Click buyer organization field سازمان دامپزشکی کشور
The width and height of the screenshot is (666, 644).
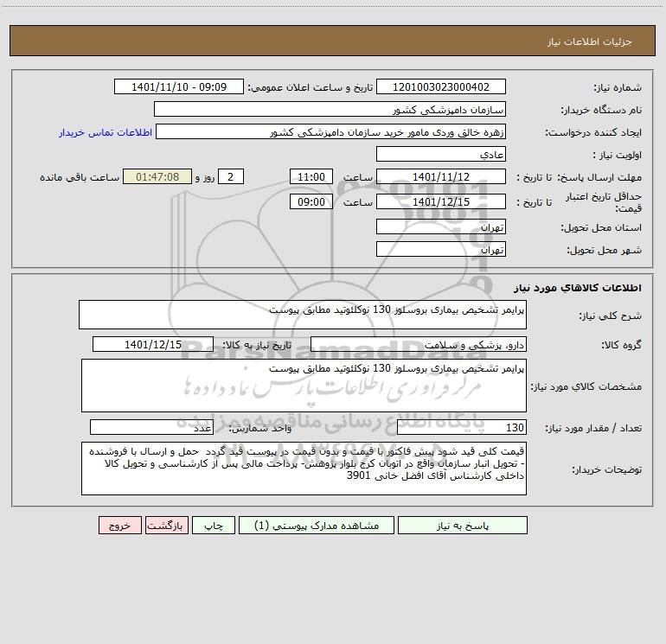(330, 109)
